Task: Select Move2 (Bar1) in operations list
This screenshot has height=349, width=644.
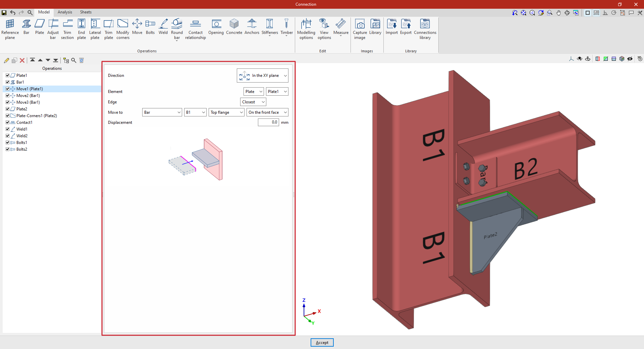Action: tap(28, 96)
